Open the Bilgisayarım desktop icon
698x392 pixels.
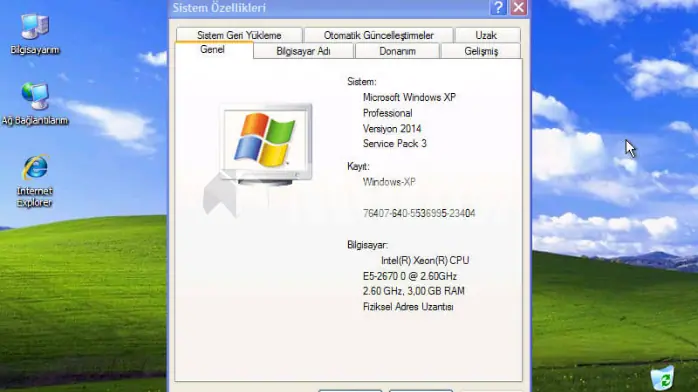coord(35,34)
